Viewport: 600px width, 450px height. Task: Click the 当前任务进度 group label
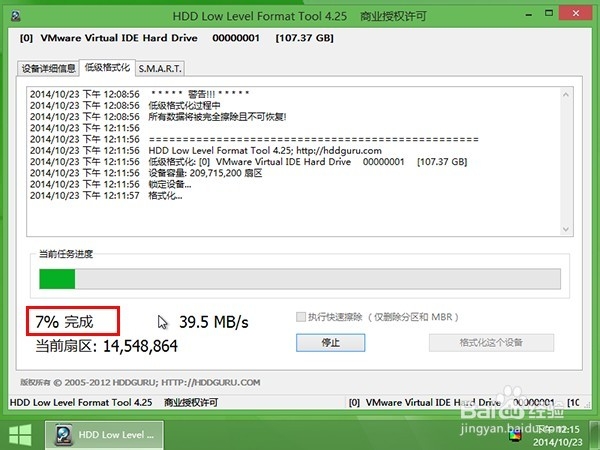coord(66,254)
